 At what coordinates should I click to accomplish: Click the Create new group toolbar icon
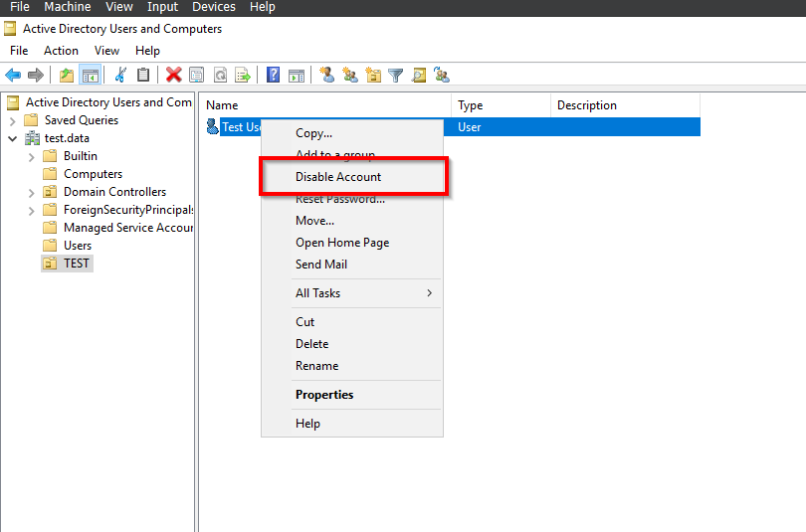click(350, 75)
